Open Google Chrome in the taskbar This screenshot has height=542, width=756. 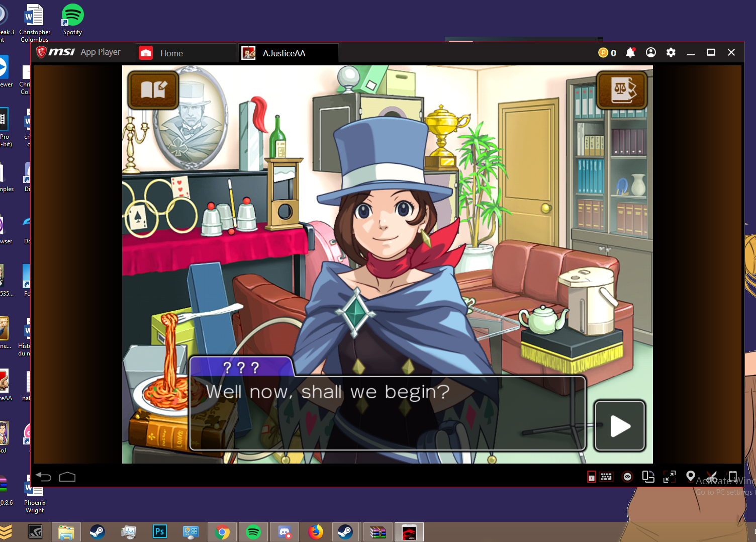click(x=222, y=532)
